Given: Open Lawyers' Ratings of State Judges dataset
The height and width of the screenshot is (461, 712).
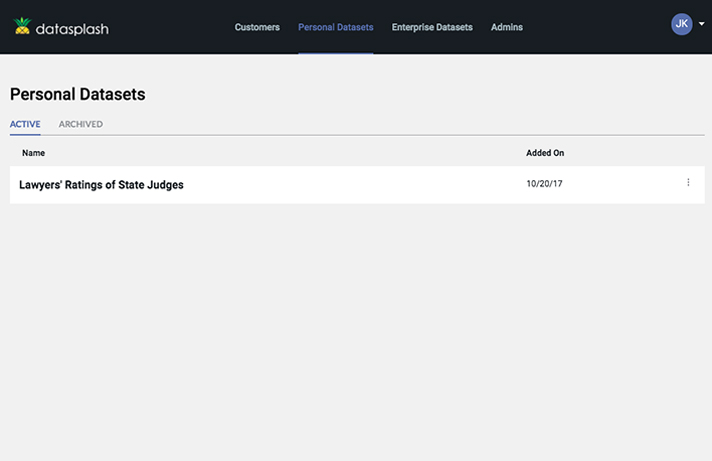Looking at the screenshot, I should click(101, 184).
